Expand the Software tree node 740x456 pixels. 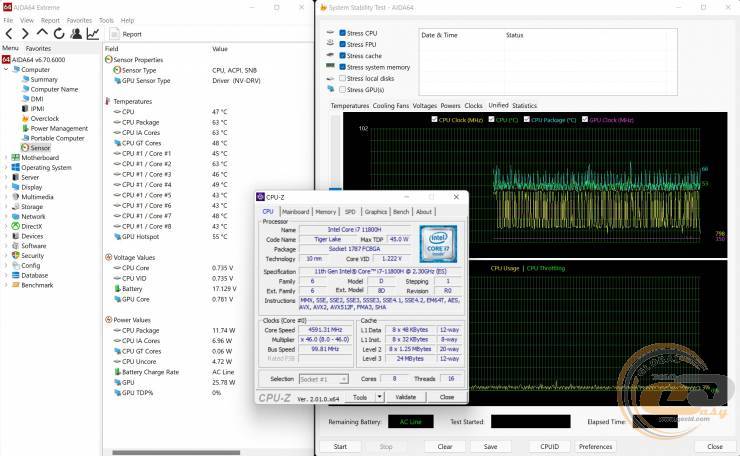pyautogui.click(x=6, y=246)
